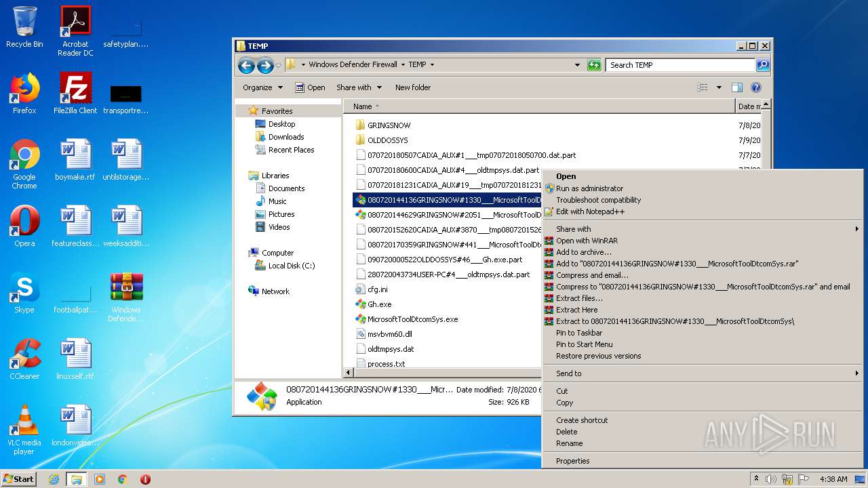Click Action Center flag tray icon
Image resolution: width=868 pixels, height=488 pixels.
803,479
